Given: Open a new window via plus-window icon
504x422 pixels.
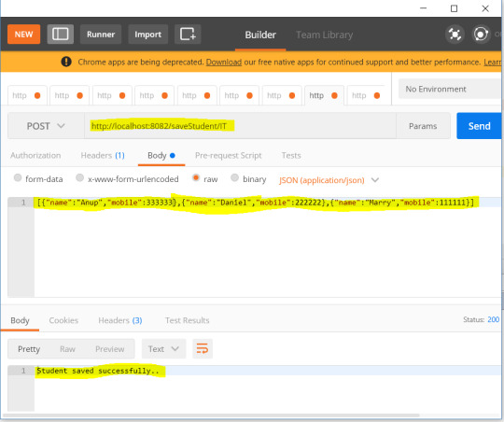Looking at the screenshot, I should (x=188, y=35).
